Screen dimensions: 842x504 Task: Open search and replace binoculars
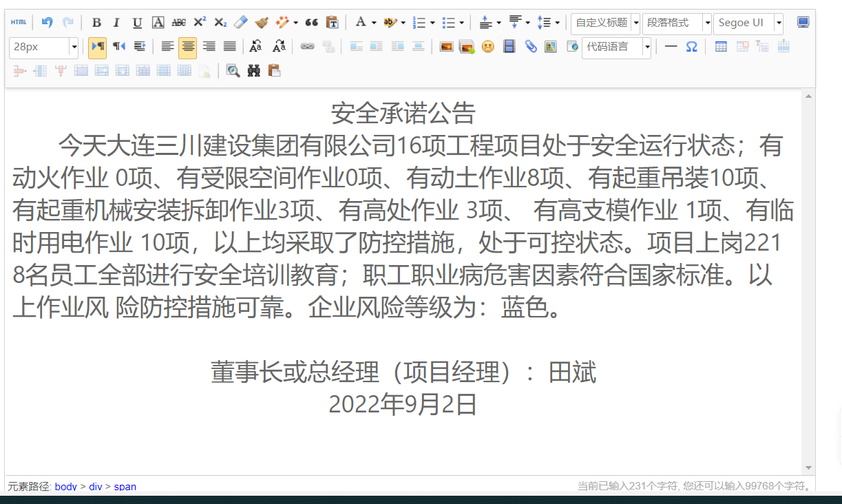tap(254, 70)
